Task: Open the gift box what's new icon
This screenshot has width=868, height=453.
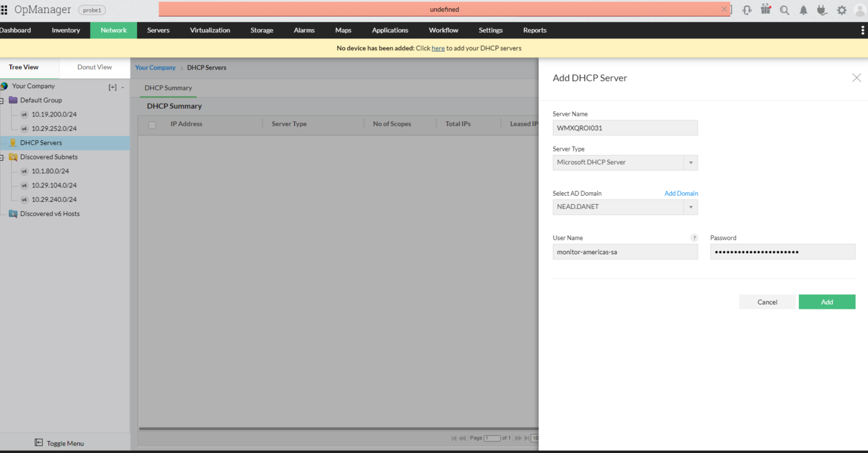Action: 766,9
